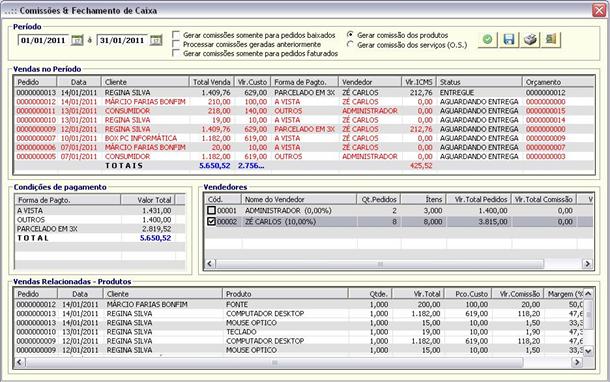Click the exit door icon
The height and width of the screenshot is (382, 610).
(551, 39)
